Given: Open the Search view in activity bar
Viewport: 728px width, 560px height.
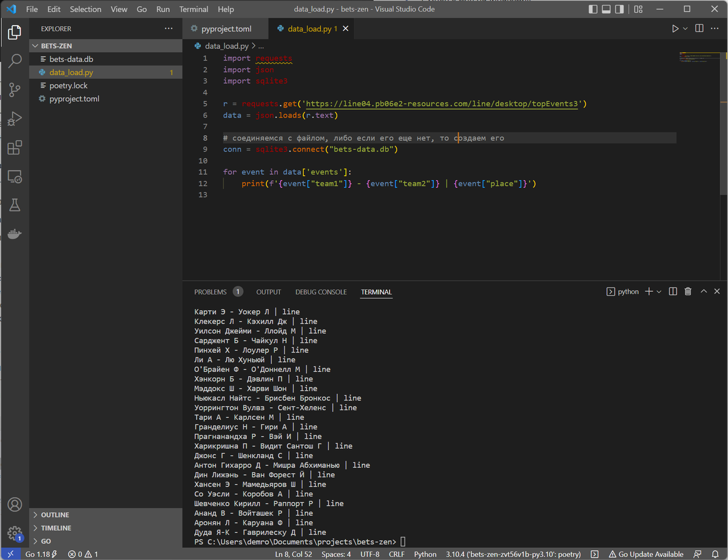Looking at the screenshot, I should [x=15, y=61].
